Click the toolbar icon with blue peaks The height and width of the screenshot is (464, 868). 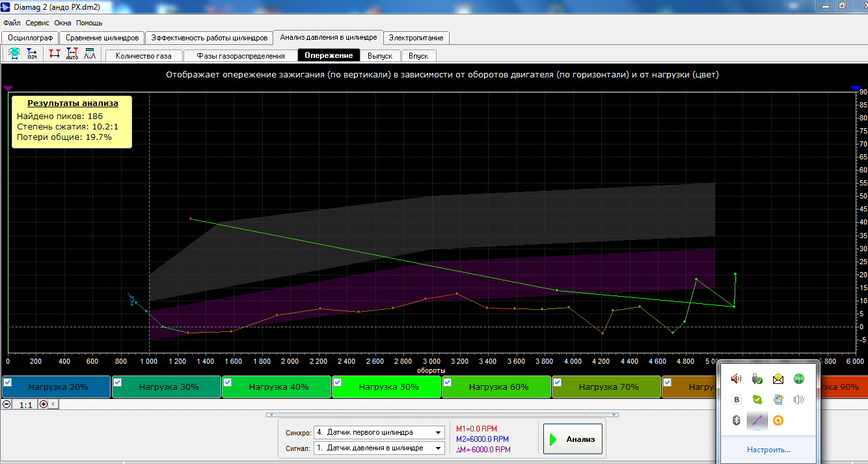click(x=90, y=54)
